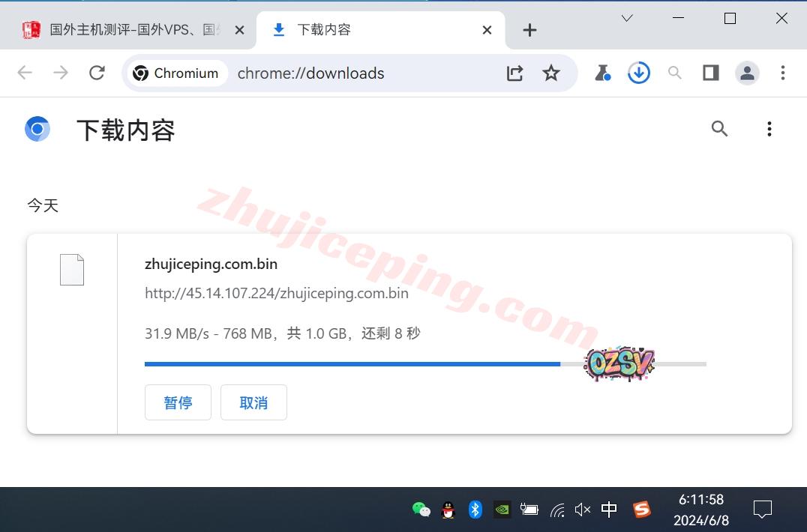
Task: Open the user profile avatar
Action: pos(747,73)
